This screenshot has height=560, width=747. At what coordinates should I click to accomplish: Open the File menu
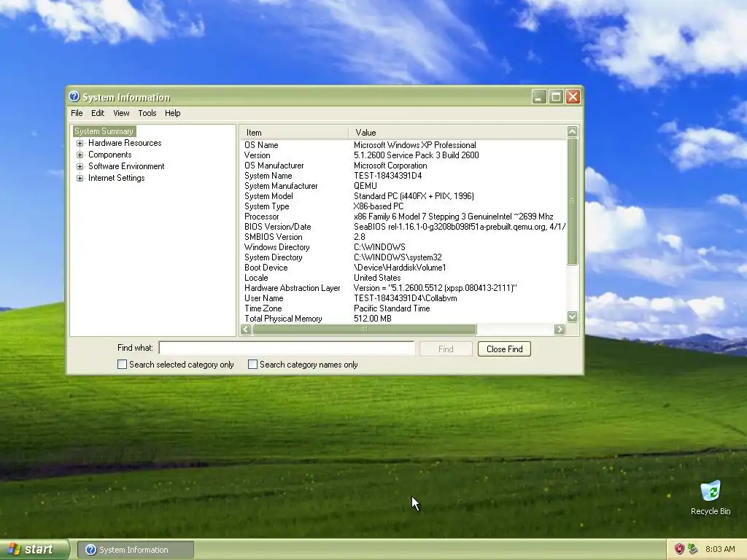point(77,113)
